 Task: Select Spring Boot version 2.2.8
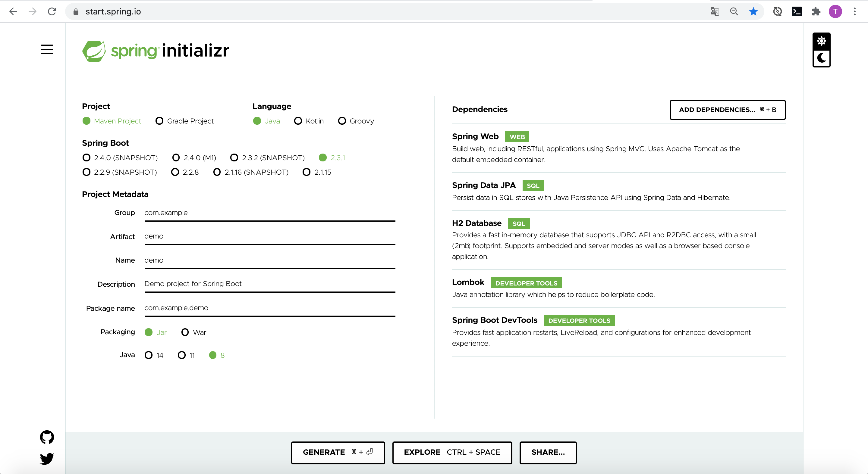pos(175,172)
